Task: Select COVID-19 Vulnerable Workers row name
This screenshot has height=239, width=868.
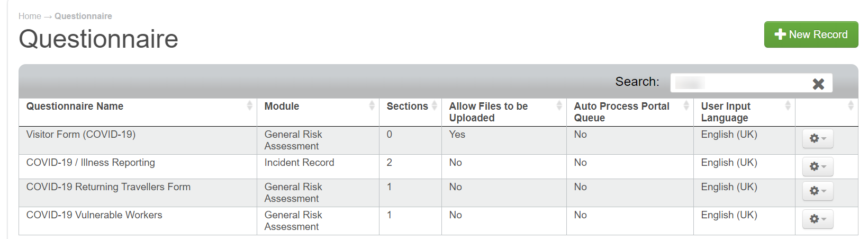Action: [x=94, y=215]
